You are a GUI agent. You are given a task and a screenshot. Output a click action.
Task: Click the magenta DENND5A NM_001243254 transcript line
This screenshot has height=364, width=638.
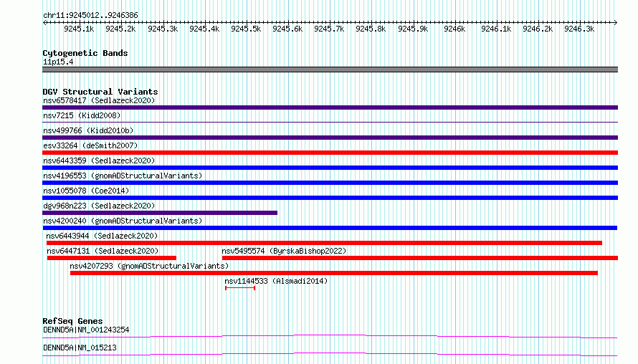(x=330, y=336)
